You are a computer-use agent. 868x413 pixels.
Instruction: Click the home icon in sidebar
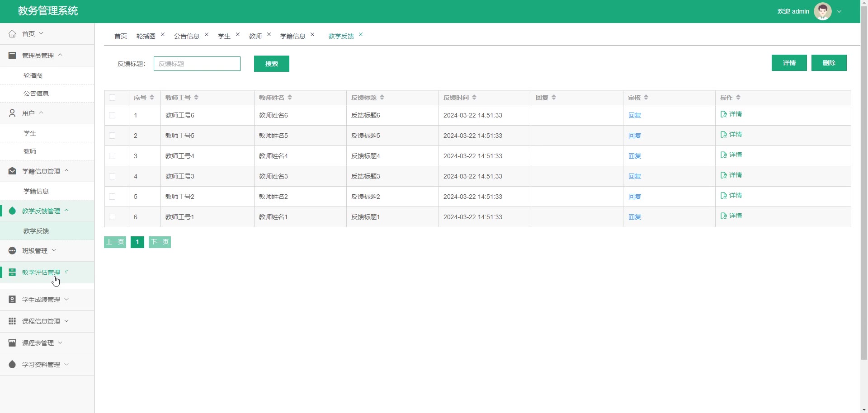12,34
